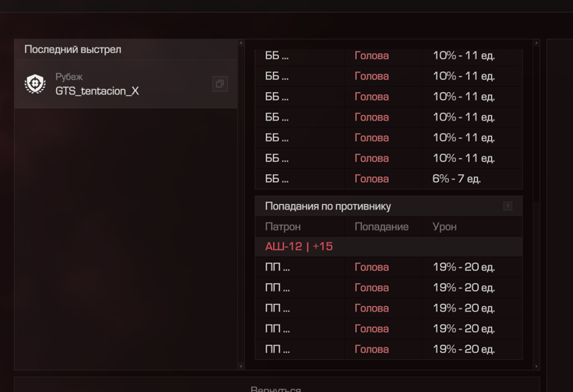Select the topmost ББ row with 10% damage
Viewport: 573px width, 392px height.
click(x=388, y=56)
